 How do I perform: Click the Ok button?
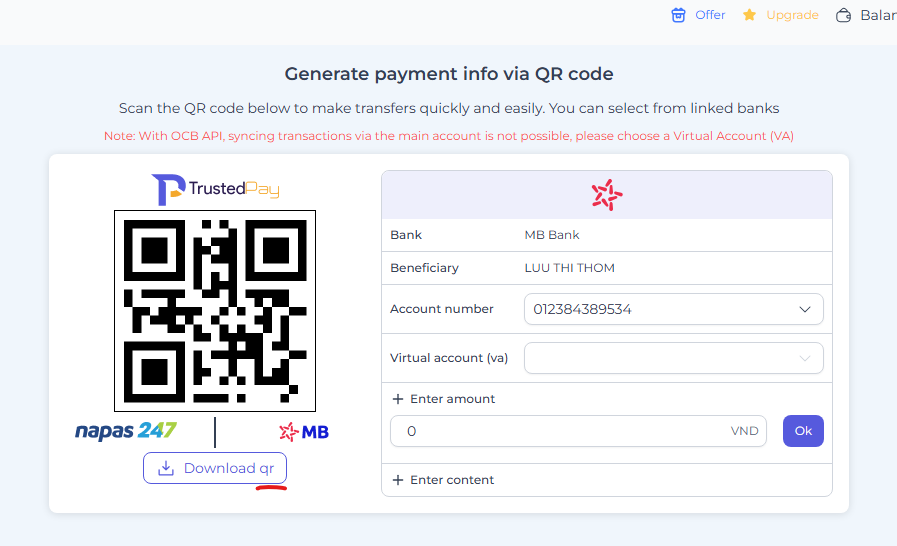click(803, 431)
